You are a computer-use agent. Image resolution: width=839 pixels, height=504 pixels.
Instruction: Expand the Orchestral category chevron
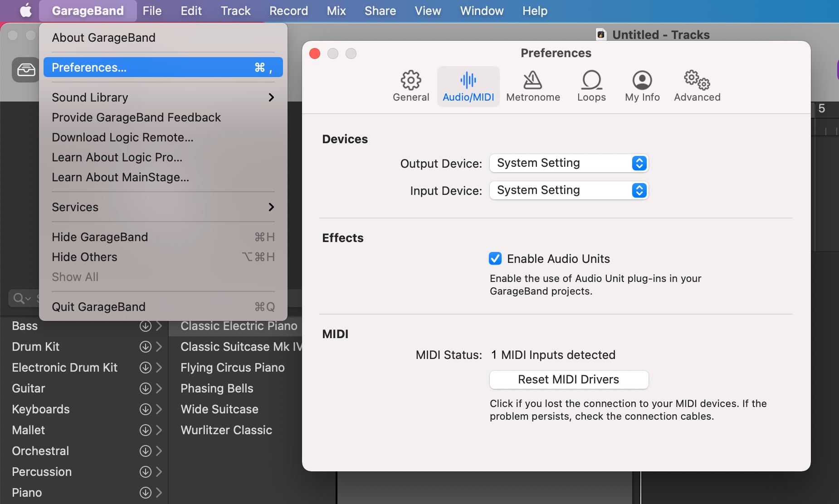pyautogui.click(x=159, y=451)
